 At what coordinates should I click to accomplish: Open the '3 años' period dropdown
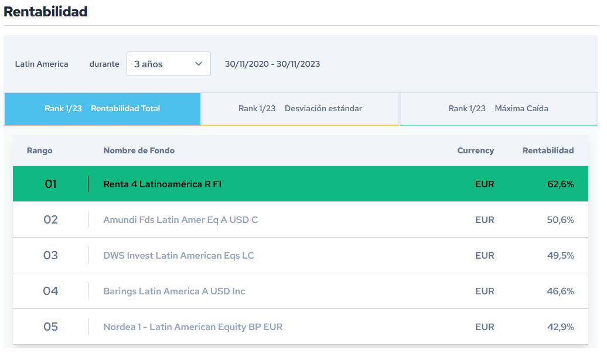[168, 64]
